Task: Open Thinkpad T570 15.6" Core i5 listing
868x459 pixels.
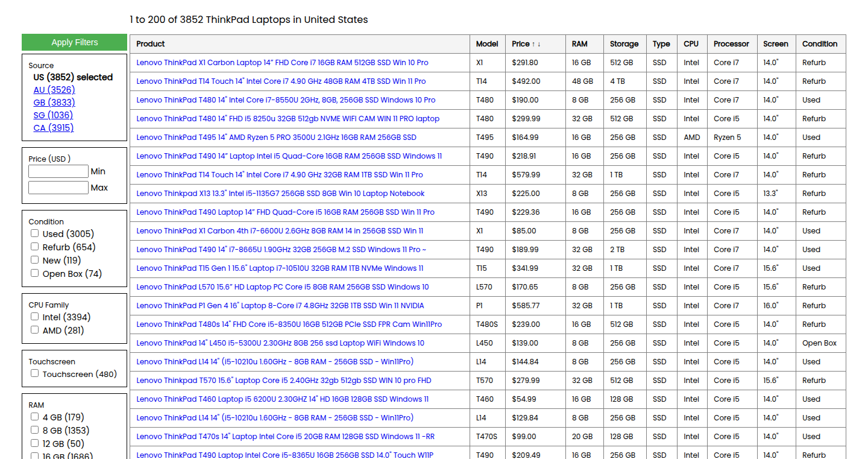Action: (284, 381)
